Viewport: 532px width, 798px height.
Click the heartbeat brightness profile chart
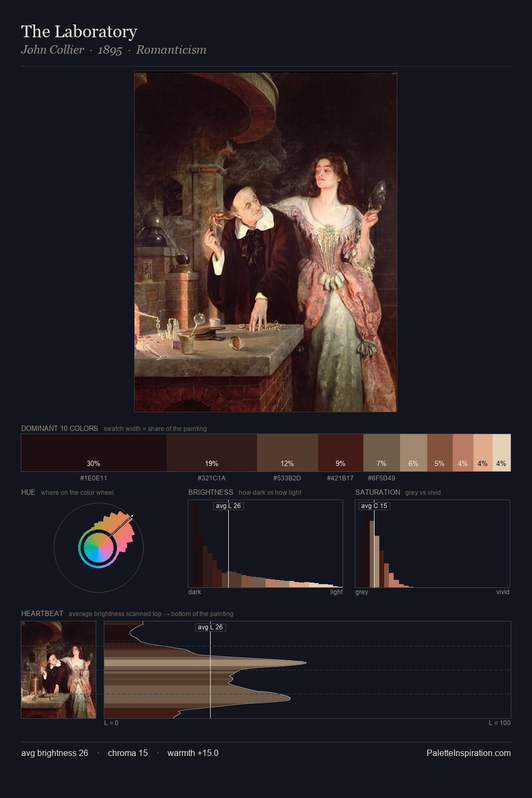[x=307, y=670]
